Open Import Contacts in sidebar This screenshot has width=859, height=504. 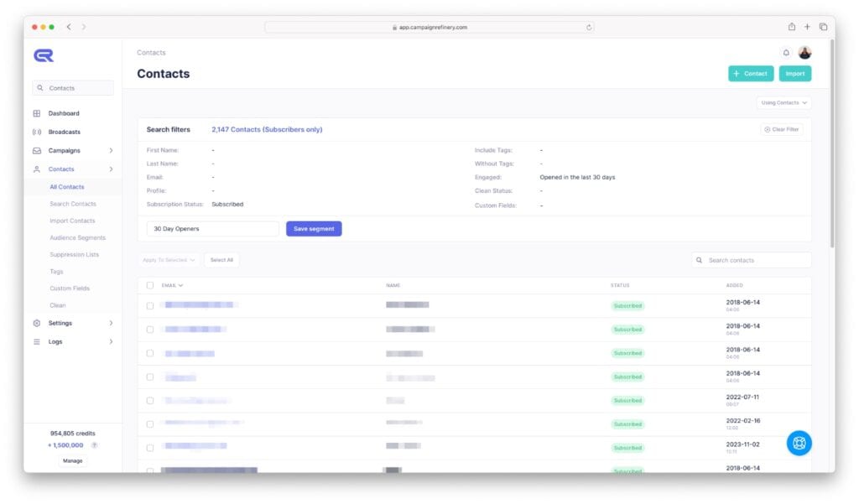click(72, 221)
